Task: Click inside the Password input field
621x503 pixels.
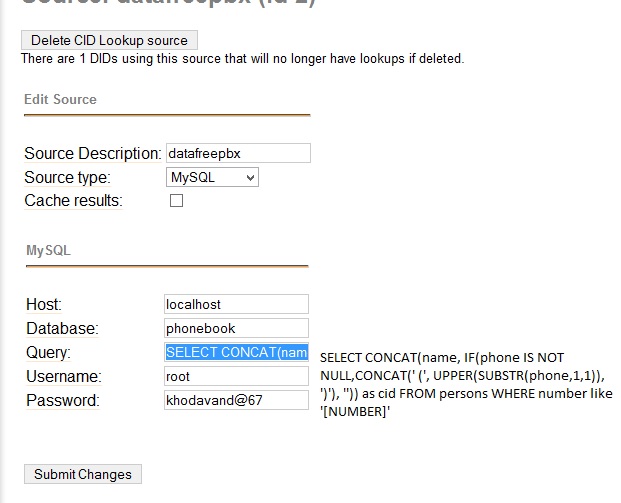Action: coord(236,400)
